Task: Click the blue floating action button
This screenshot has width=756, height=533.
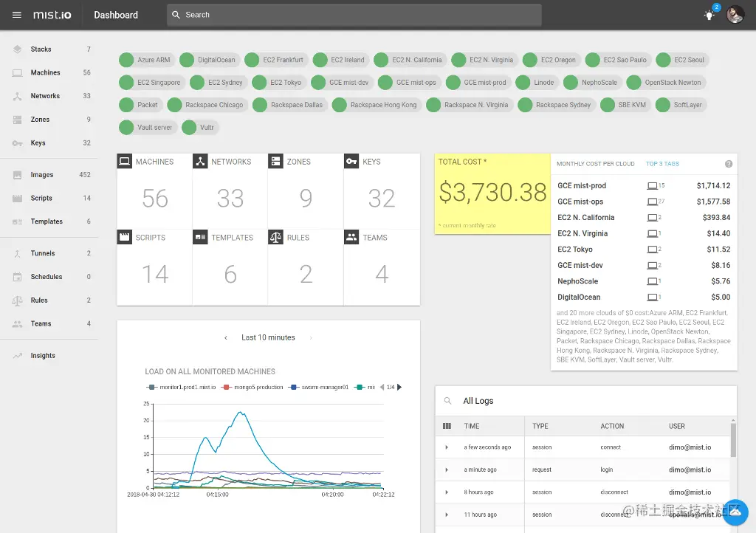Action: [735, 512]
